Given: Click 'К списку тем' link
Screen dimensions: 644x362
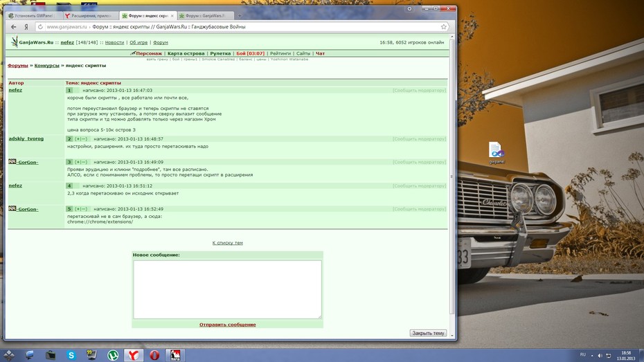Looking at the screenshot, I should (228, 242).
